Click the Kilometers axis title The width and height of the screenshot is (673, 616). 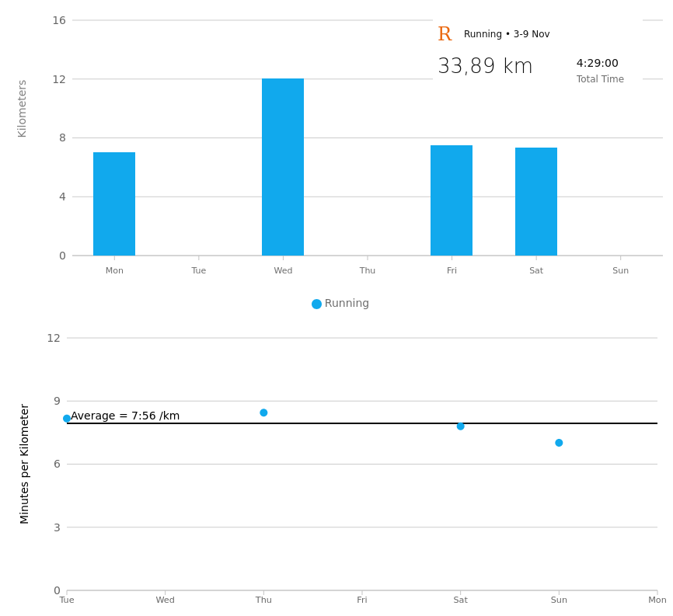[22, 109]
